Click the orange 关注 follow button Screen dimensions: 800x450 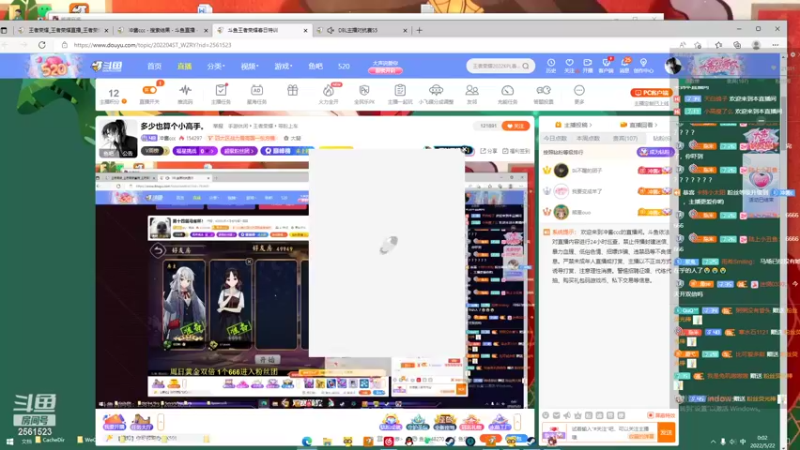(516, 126)
